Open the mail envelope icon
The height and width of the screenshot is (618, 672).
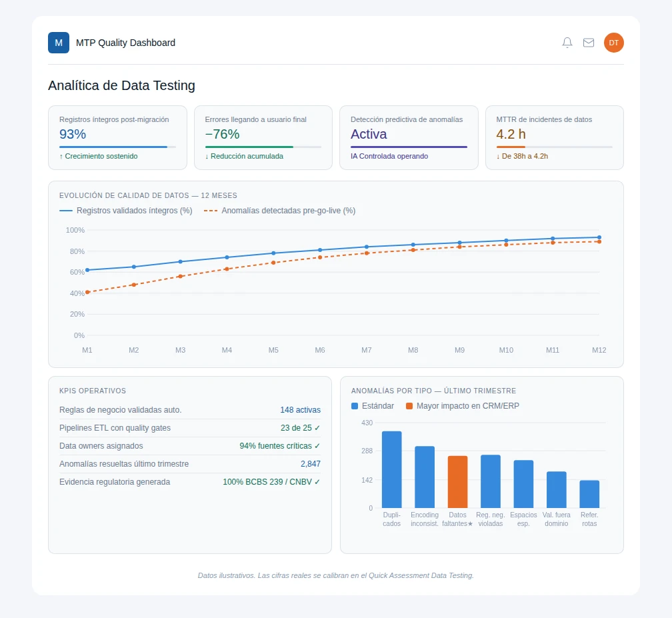pyautogui.click(x=589, y=43)
